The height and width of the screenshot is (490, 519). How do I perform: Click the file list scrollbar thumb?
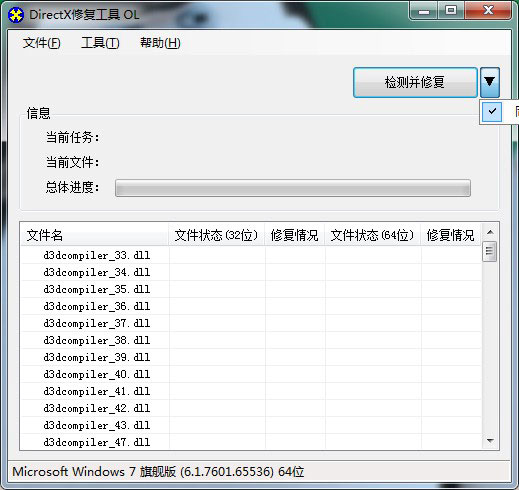tap(490, 251)
